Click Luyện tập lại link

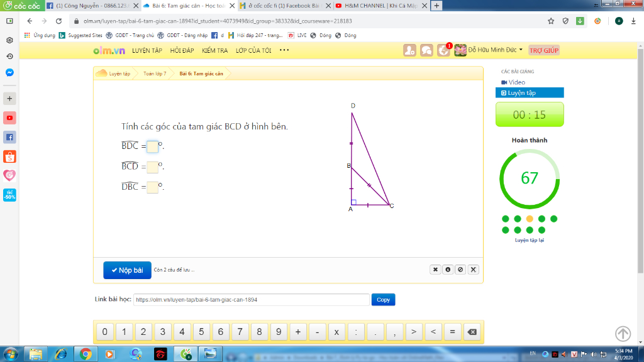[530, 240]
